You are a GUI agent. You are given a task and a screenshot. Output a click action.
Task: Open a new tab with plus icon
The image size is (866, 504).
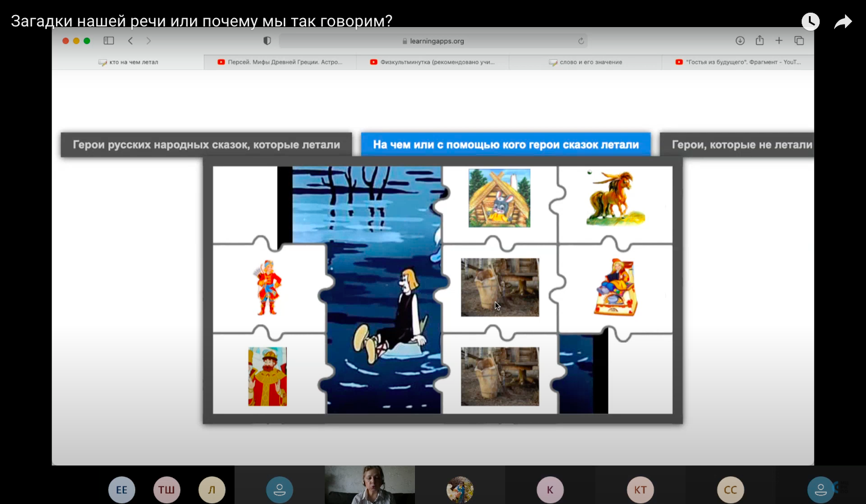pyautogui.click(x=779, y=41)
